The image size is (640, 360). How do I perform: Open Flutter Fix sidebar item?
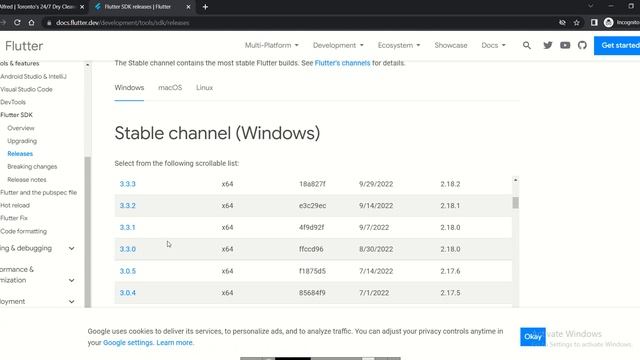click(x=14, y=218)
